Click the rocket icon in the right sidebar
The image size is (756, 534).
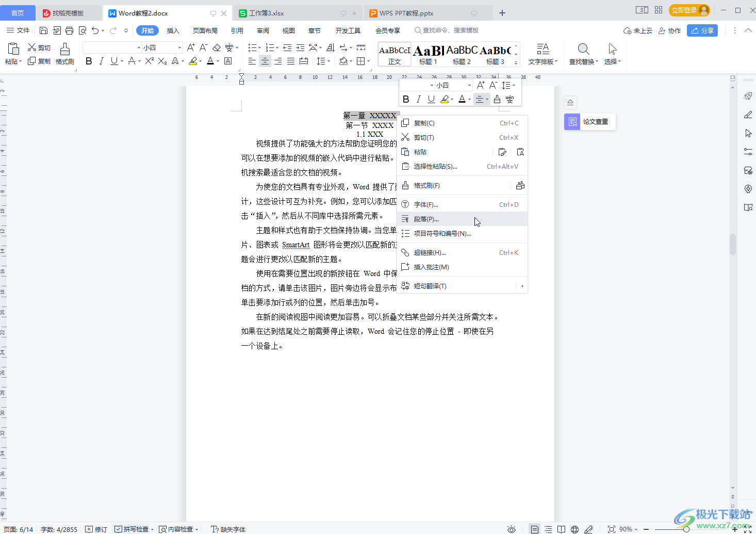[748, 96]
